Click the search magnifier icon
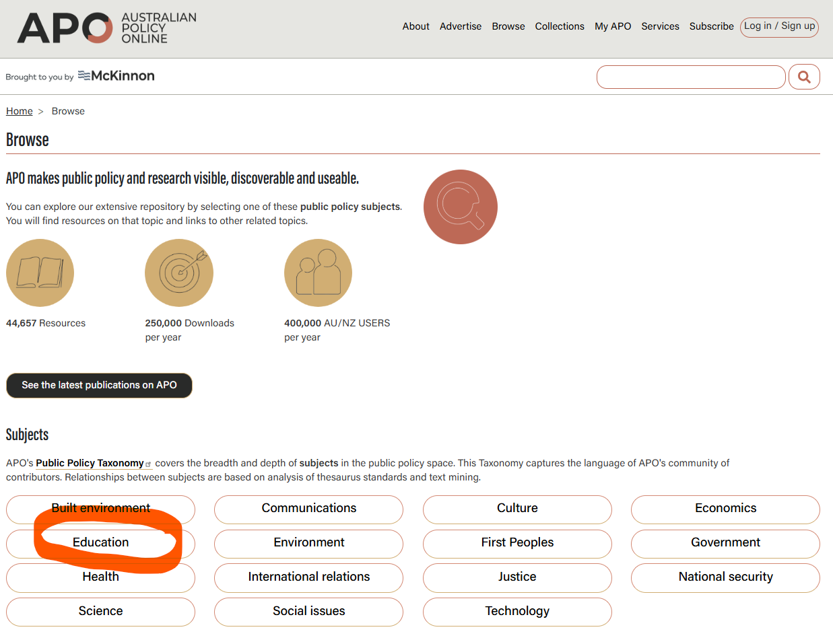The image size is (833, 644). coord(804,76)
